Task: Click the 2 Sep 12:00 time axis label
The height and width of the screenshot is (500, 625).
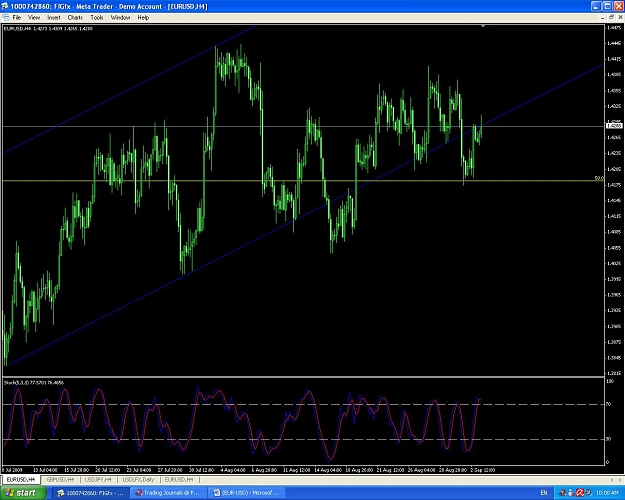Action: tap(483, 470)
